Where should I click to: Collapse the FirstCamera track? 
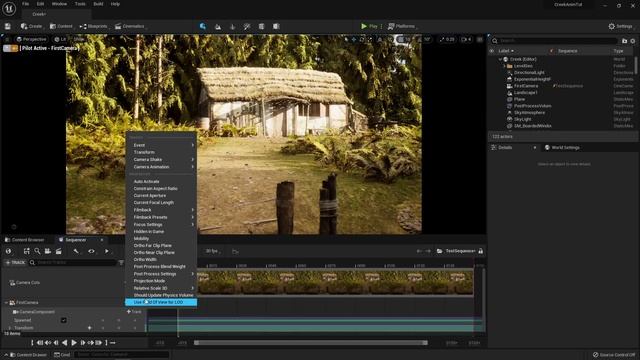click(x=6, y=302)
